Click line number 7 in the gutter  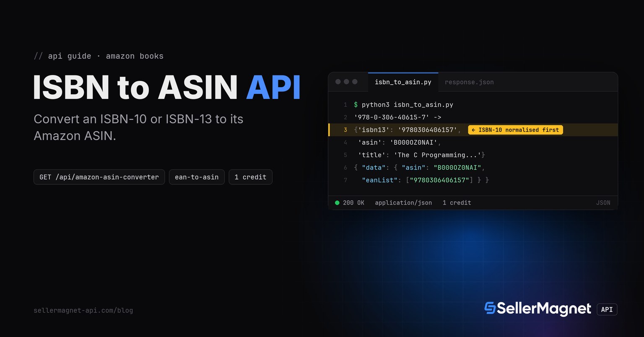point(345,180)
